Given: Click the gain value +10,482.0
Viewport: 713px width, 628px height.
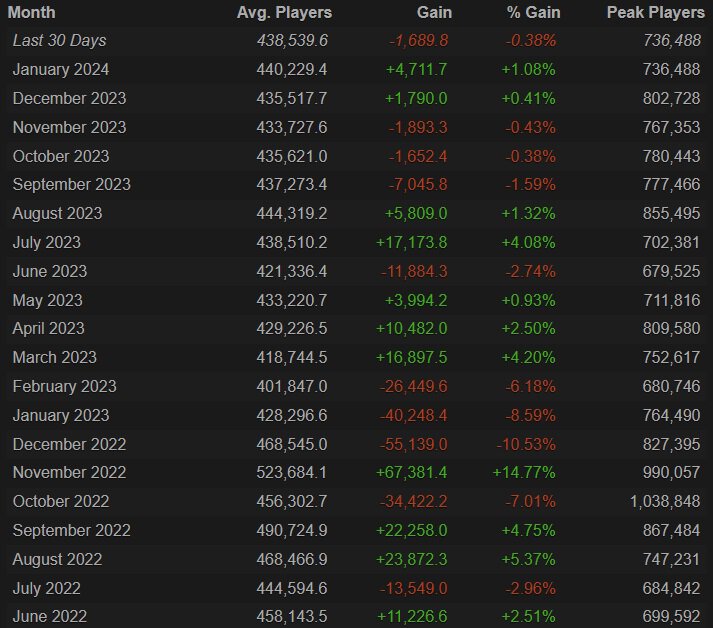Looking at the screenshot, I should [x=412, y=329].
